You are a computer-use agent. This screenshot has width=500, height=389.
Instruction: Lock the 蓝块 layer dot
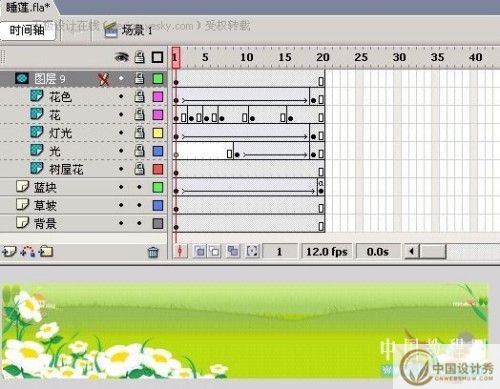139,187
